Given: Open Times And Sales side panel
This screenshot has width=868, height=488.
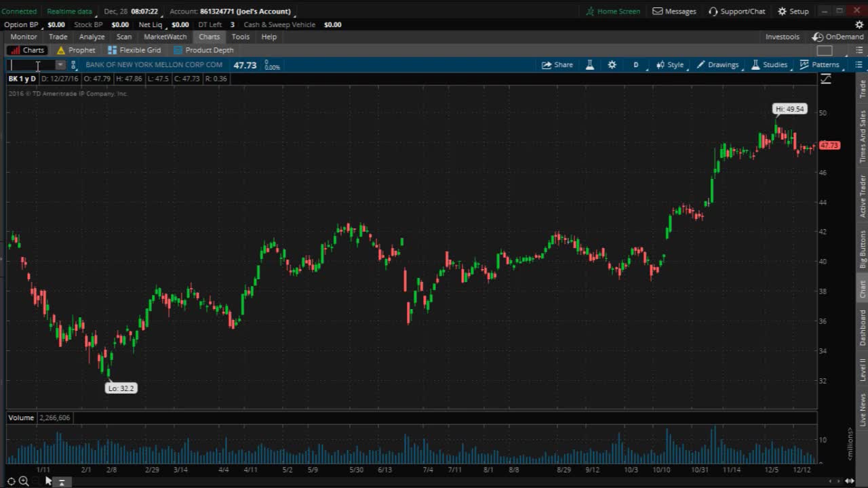Looking at the screenshot, I should 863,136.
